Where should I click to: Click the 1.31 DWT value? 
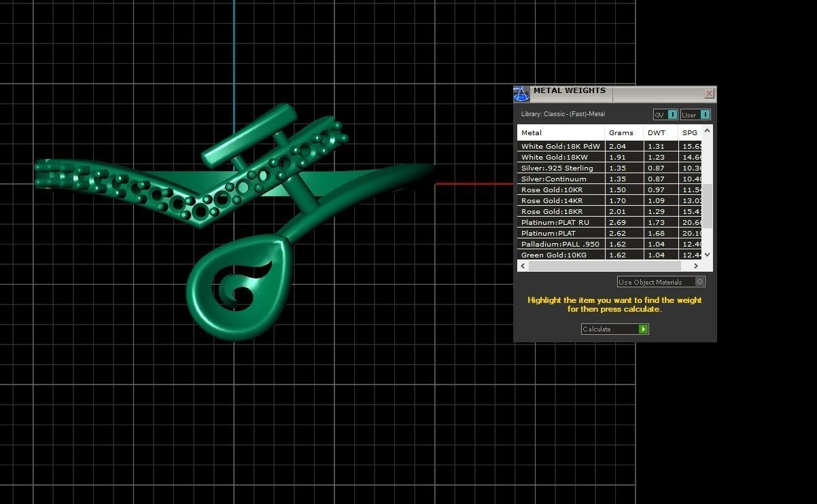[656, 146]
